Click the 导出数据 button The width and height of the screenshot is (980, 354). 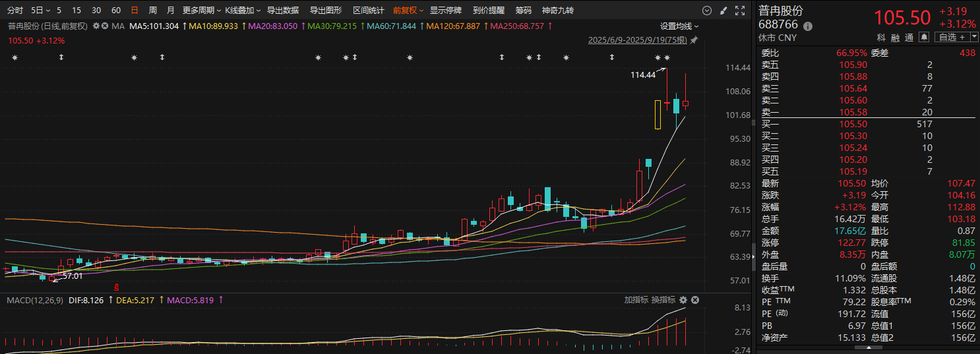coord(282,11)
